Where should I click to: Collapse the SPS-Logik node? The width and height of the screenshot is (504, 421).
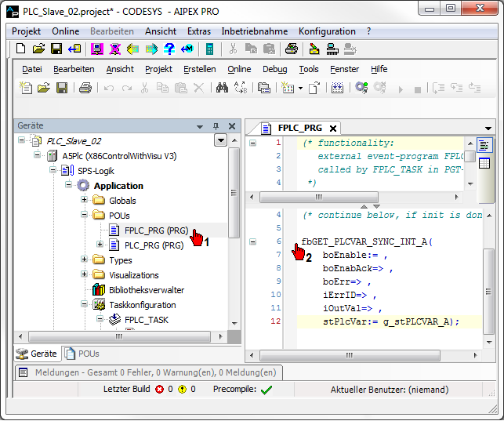tap(53, 169)
